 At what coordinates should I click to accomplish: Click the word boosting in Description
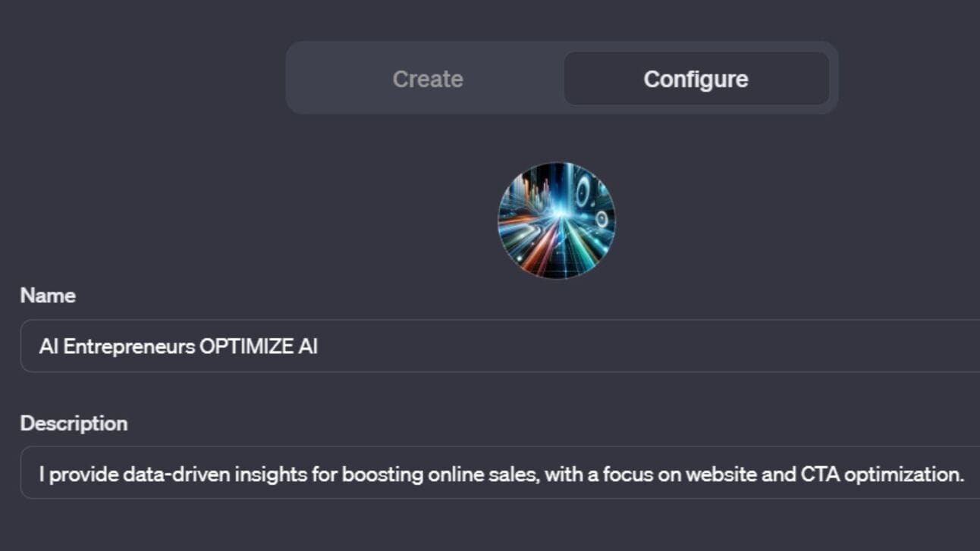(x=383, y=474)
